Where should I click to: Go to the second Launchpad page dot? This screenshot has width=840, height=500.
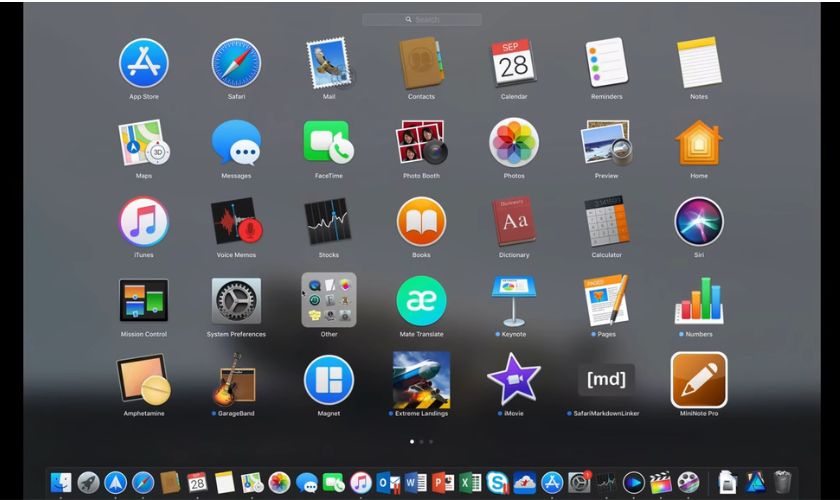pos(422,442)
